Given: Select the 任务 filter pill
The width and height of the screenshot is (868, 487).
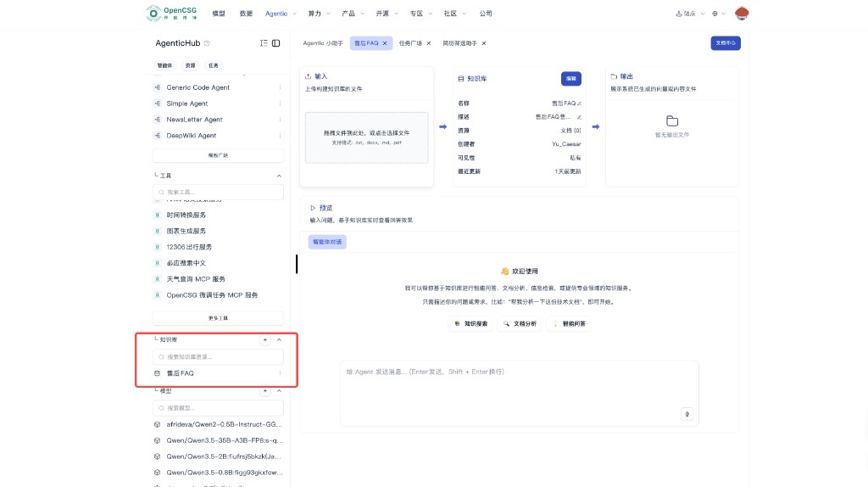Looking at the screenshot, I should point(213,65).
